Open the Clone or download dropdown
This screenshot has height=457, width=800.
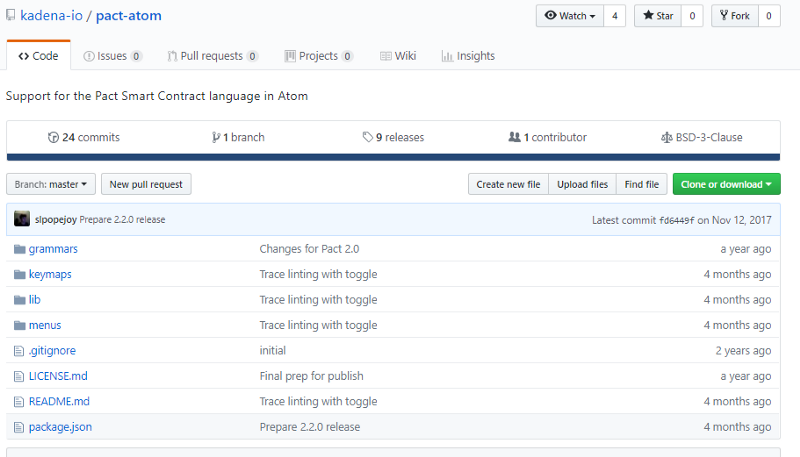click(726, 184)
